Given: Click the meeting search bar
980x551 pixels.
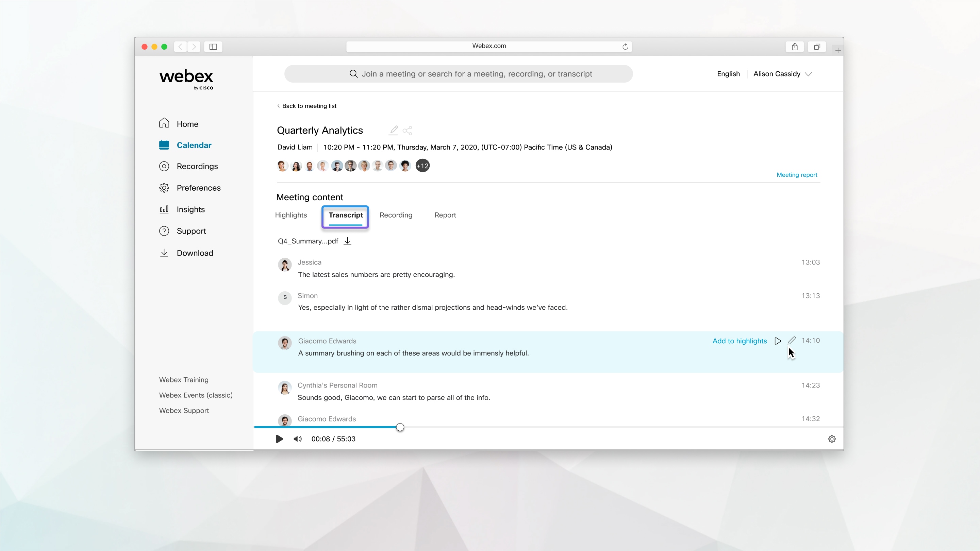Looking at the screenshot, I should [459, 74].
